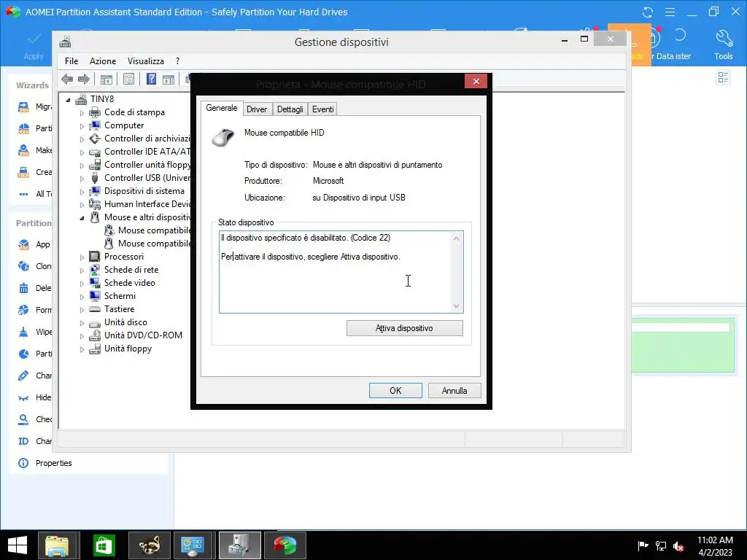This screenshot has width=747, height=560.
Task: Click the AOMEI refresh icon in title bar
Action: [648, 12]
